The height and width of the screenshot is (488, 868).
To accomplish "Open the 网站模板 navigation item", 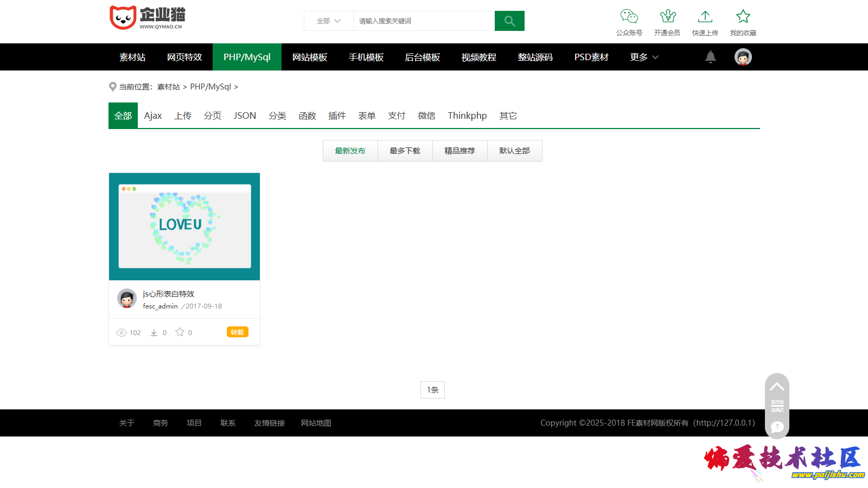I will click(310, 57).
